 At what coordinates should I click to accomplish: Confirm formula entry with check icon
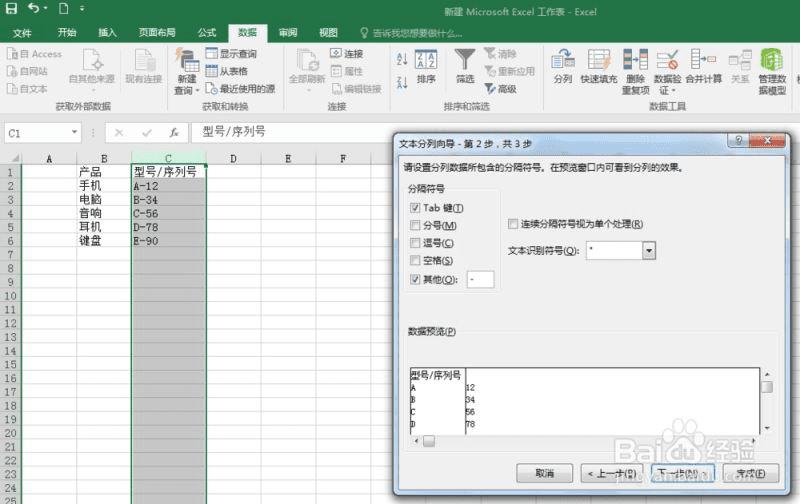click(x=147, y=133)
